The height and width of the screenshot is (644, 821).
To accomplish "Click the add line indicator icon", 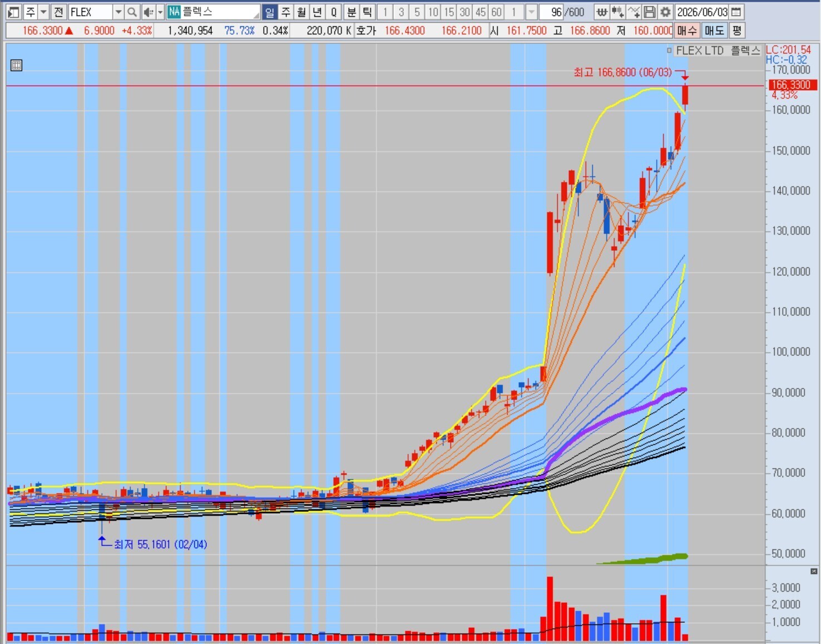I will pos(634,12).
